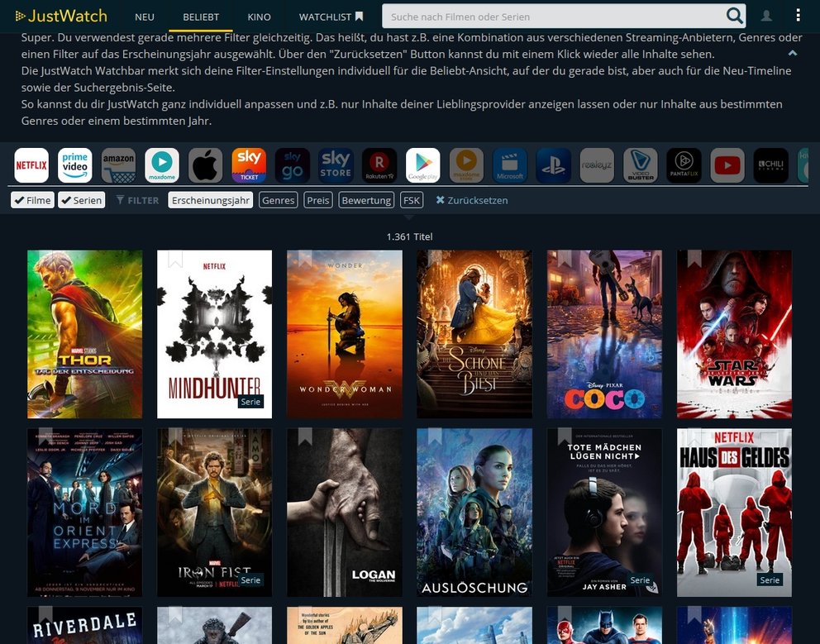Bookmark Logan to watchlist
The image size is (820, 644).
tap(305, 436)
